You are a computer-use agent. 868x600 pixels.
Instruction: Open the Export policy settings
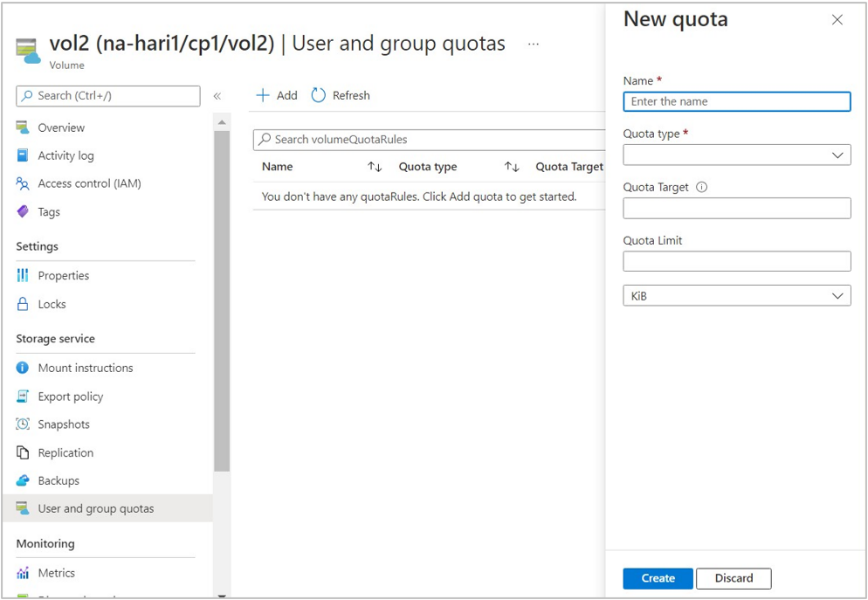(70, 397)
